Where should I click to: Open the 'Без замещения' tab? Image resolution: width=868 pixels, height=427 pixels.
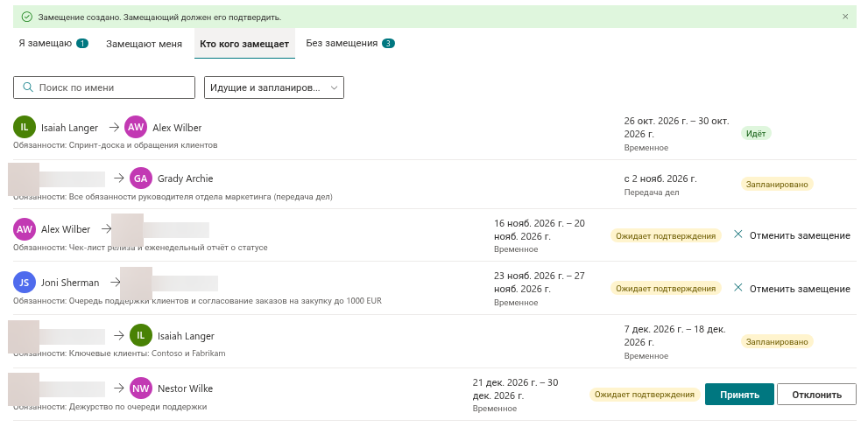click(350, 43)
